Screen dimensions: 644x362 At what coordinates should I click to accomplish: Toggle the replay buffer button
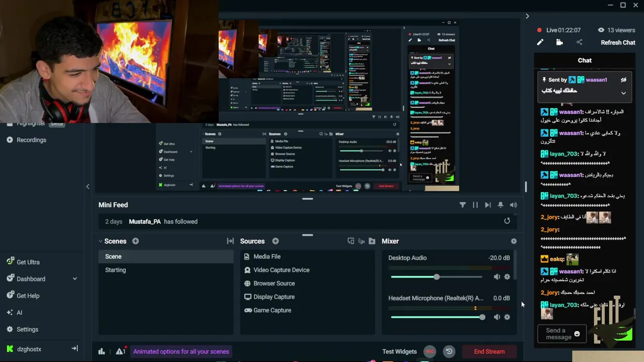449,351
